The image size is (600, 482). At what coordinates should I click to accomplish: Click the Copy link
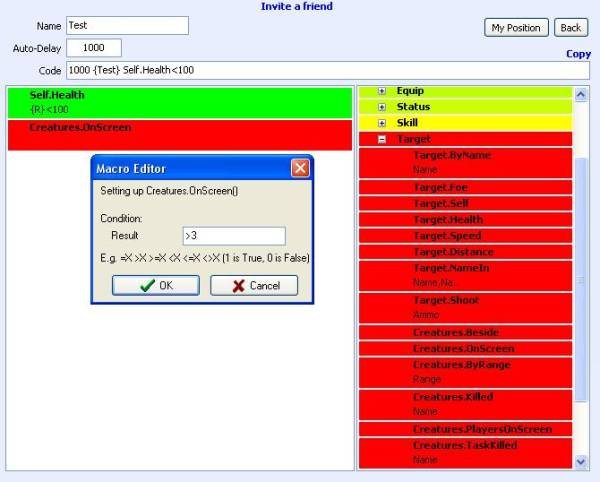tap(578, 54)
